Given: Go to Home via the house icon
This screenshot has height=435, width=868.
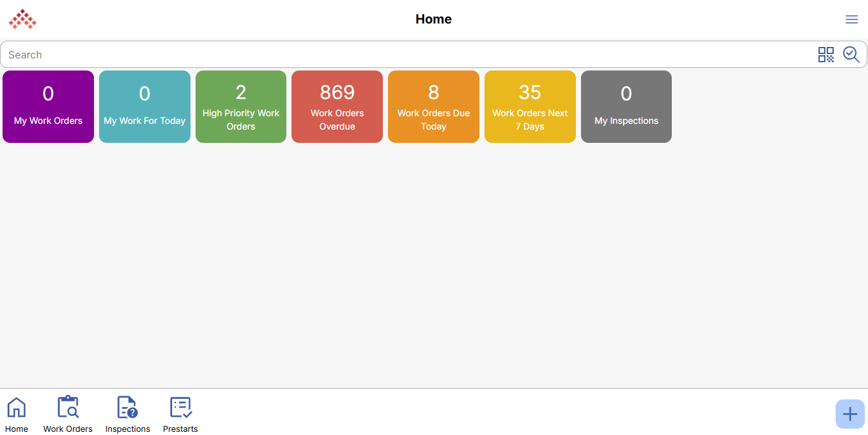Looking at the screenshot, I should click(x=17, y=408).
